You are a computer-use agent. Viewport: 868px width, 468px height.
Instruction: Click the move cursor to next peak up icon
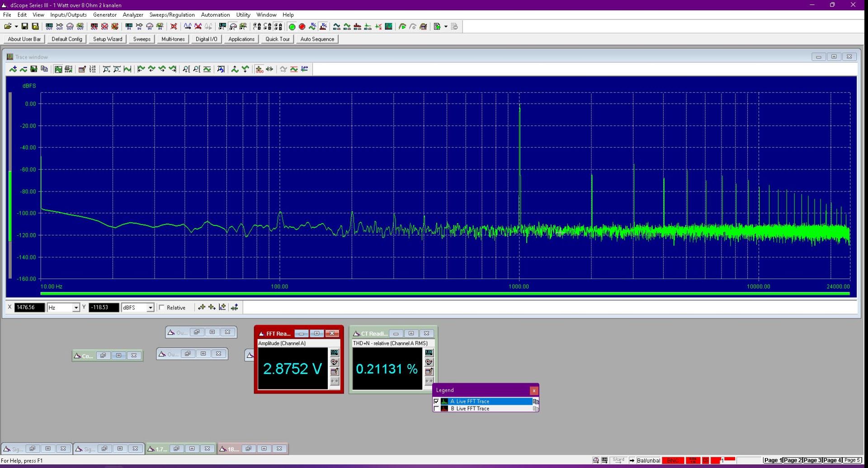point(235,69)
